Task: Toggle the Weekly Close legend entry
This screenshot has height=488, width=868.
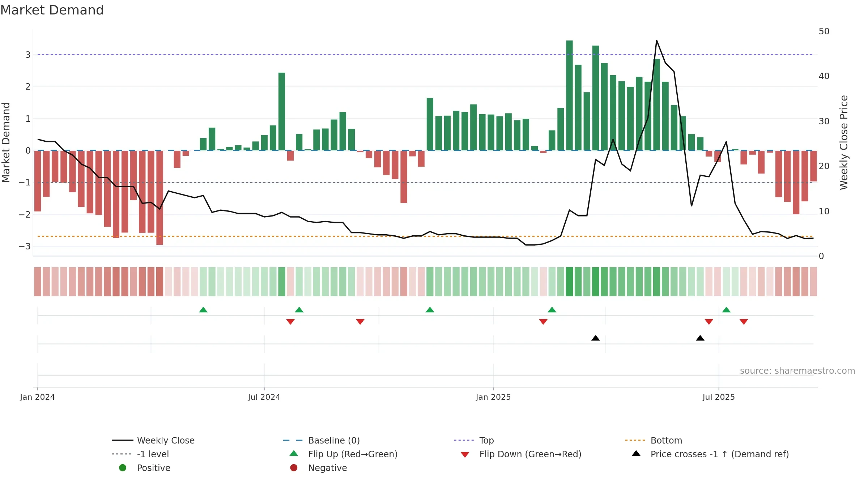Action: (153, 440)
